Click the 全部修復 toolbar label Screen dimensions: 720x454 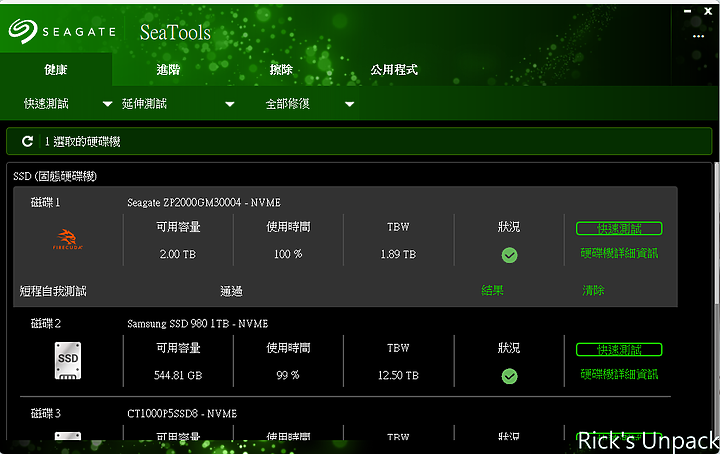click(287, 104)
